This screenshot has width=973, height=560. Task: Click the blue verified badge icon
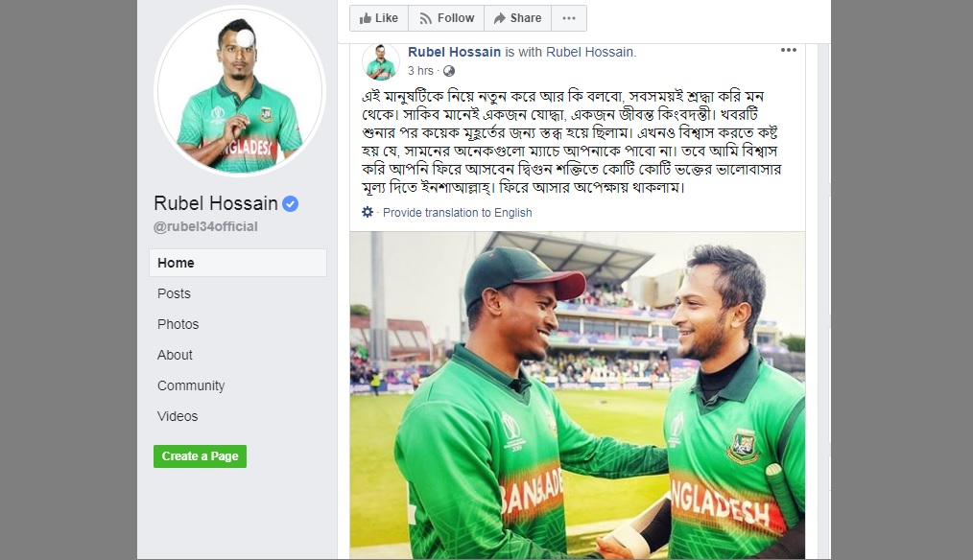(x=290, y=203)
